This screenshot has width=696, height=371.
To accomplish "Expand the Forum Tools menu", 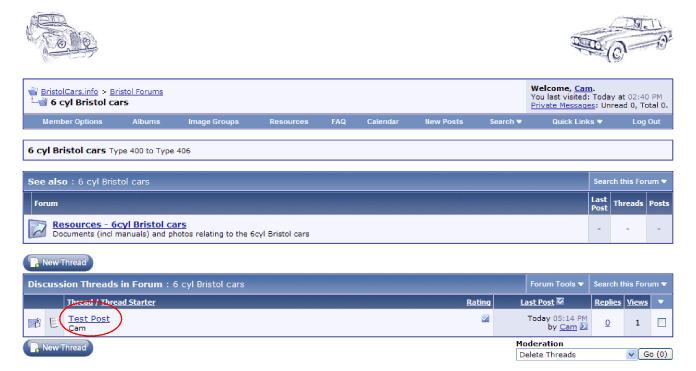I will click(x=557, y=284).
